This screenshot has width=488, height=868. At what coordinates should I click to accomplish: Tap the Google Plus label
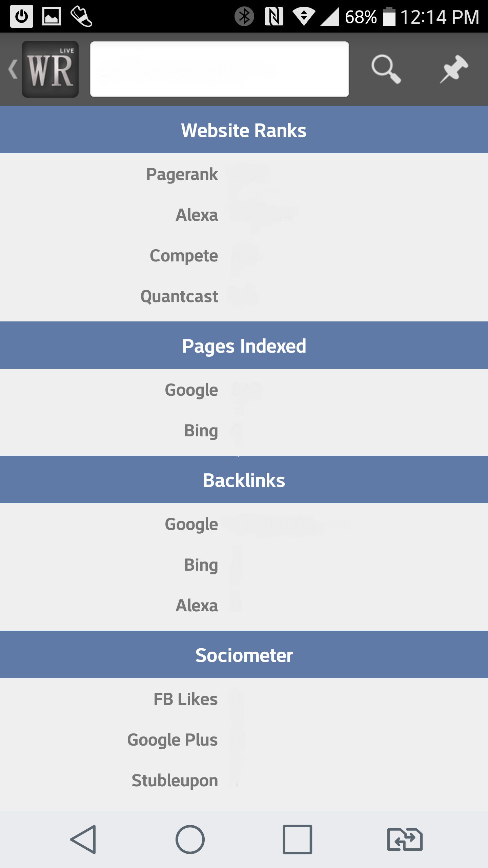pyautogui.click(x=172, y=740)
